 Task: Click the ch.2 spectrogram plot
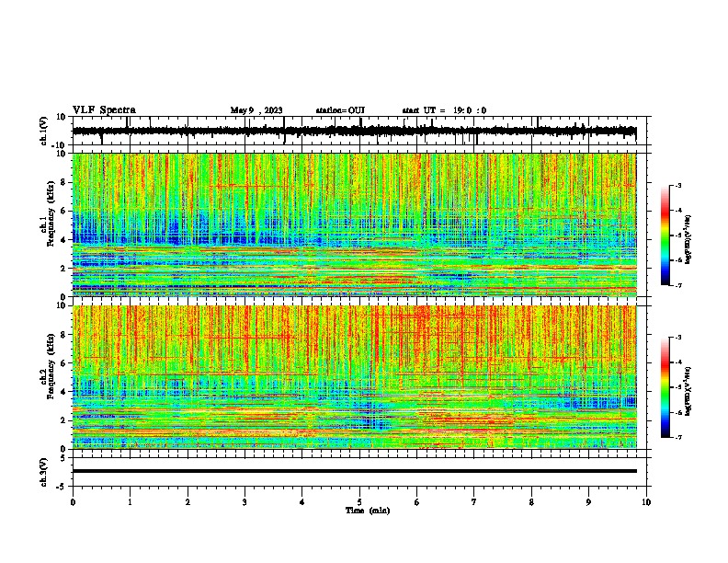coord(355,377)
